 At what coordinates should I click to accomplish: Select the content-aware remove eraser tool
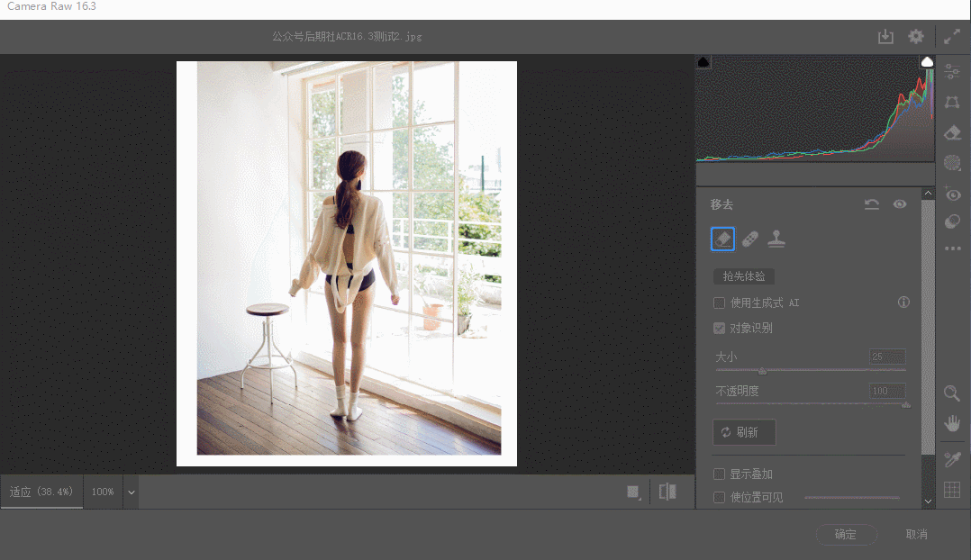(x=722, y=239)
